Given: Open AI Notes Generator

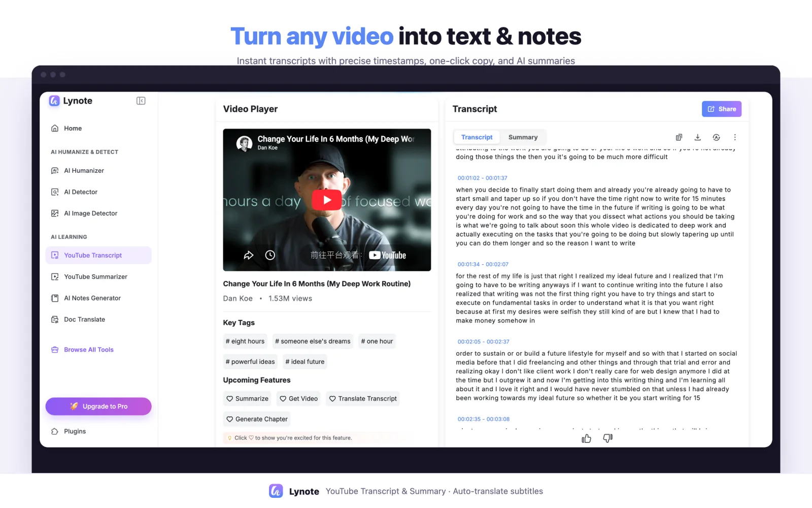Looking at the screenshot, I should 98,298.
